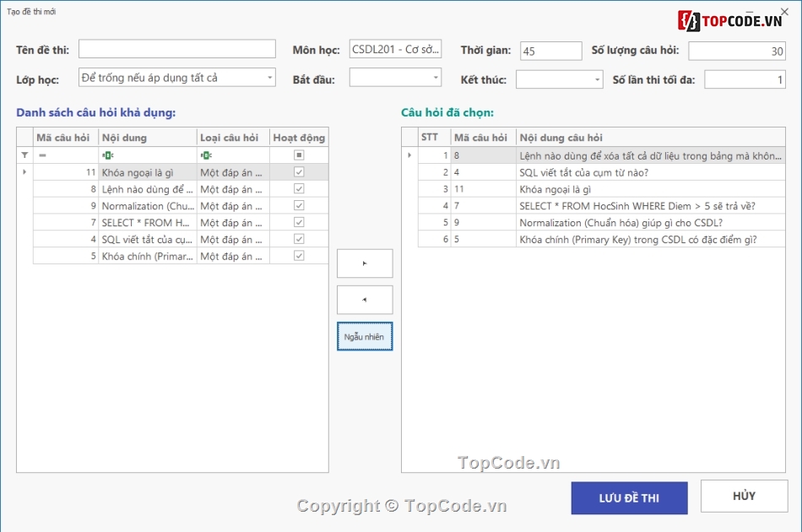Sort by Hoạt động column header
This screenshot has height=532, width=802.
pyautogui.click(x=299, y=138)
